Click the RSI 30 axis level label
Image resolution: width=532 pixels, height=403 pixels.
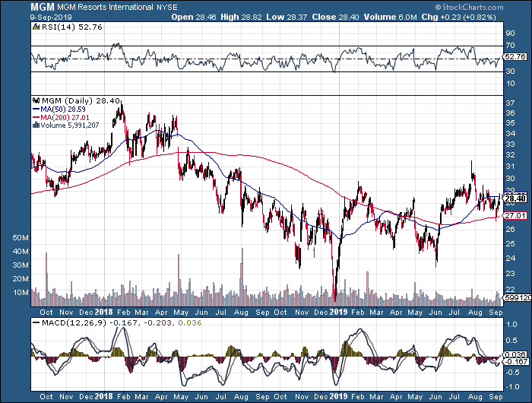510,71
